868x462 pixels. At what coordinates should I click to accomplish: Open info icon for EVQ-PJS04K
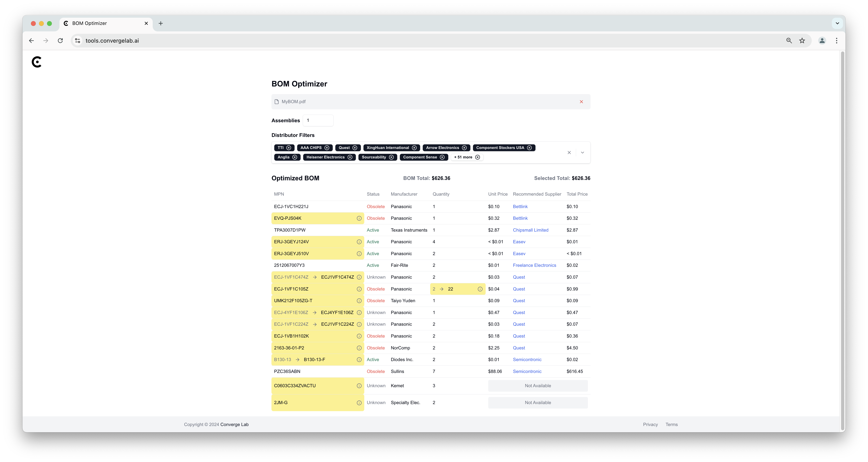click(x=359, y=218)
